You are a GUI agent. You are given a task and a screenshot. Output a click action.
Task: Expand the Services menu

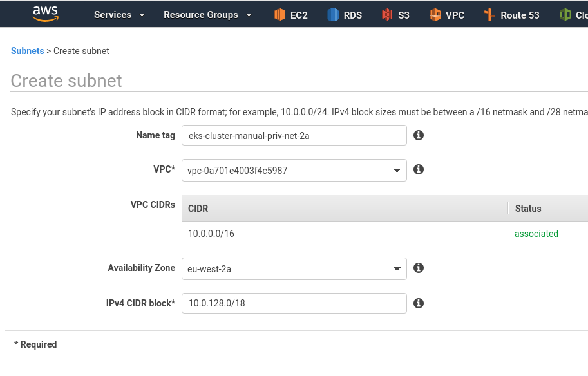[x=119, y=15]
